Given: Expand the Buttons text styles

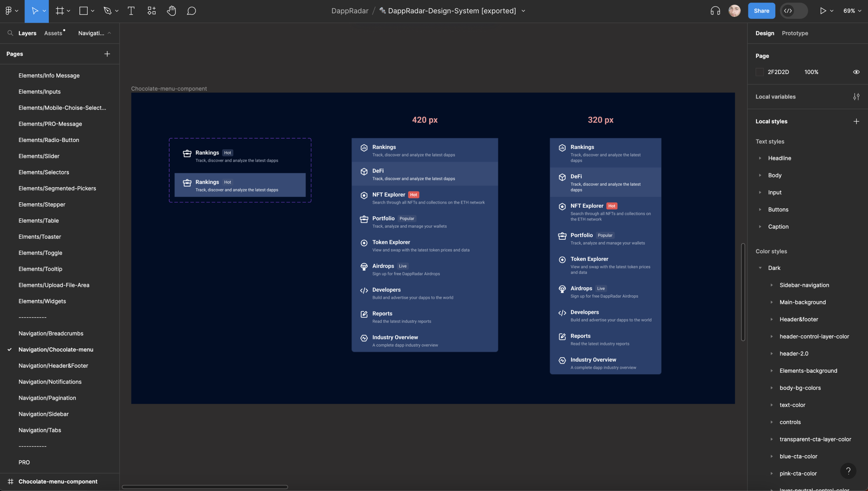Looking at the screenshot, I should click(x=760, y=210).
